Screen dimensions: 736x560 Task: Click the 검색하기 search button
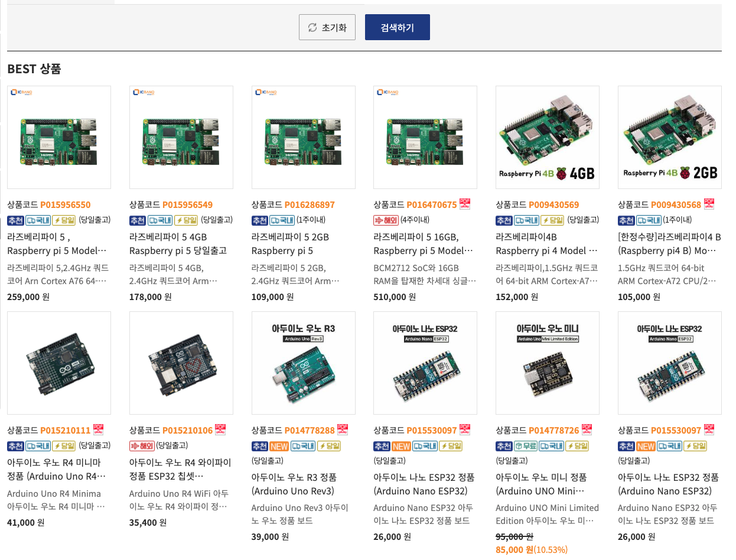[x=398, y=27]
